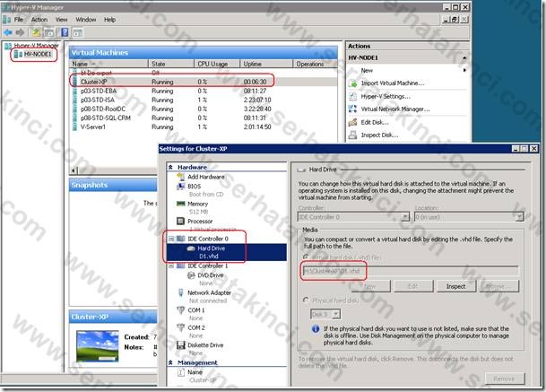Collapse the IDE Controller 1 node
The image size is (546, 392).
[x=171, y=266]
